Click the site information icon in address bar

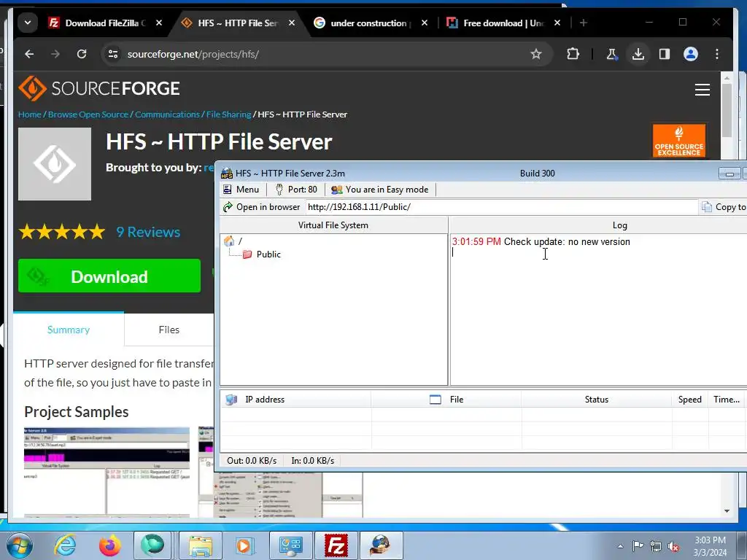[x=113, y=54]
